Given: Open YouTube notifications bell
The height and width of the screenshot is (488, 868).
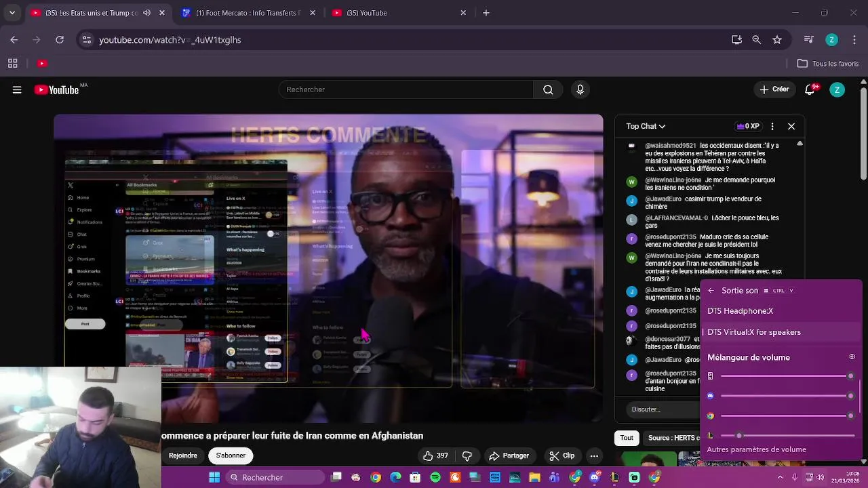Looking at the screenshot, I should click(810, 89).
